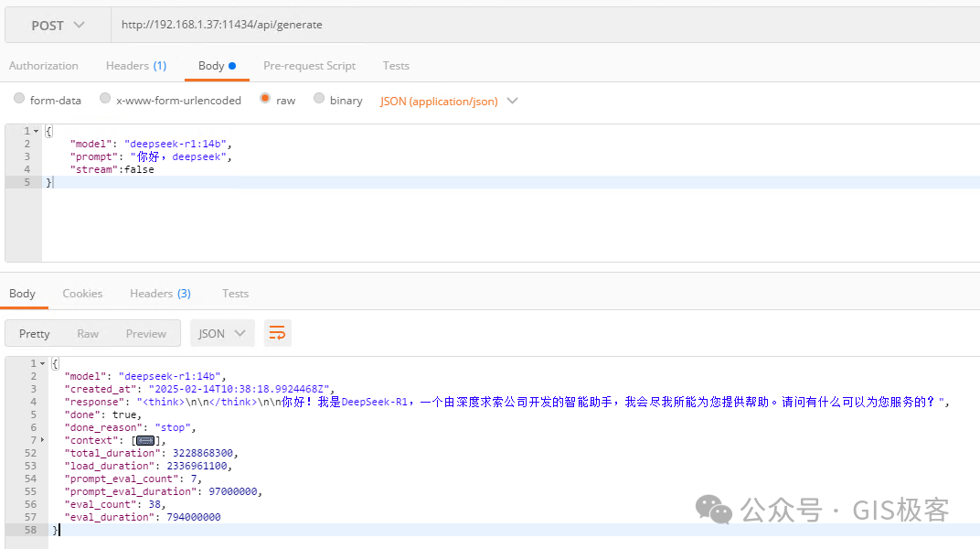The width and height of the screenshot is (980, 549).
Task: Open the request Tests tab
Action: pyautogui.click(x=396, y=66)
